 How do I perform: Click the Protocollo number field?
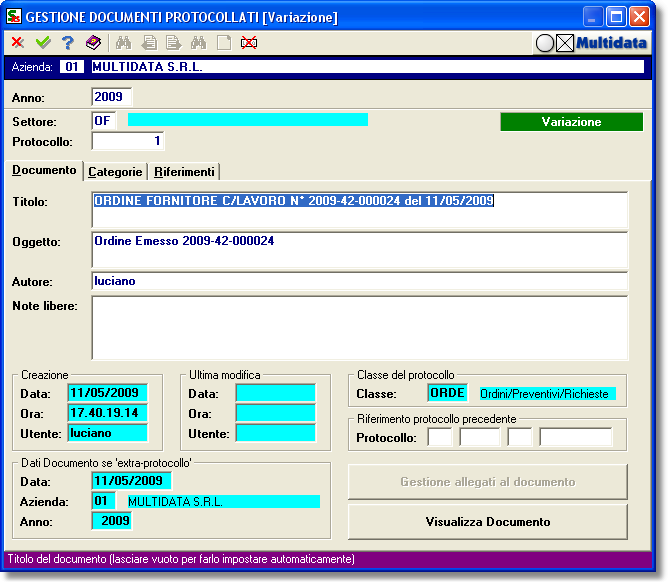128,141
